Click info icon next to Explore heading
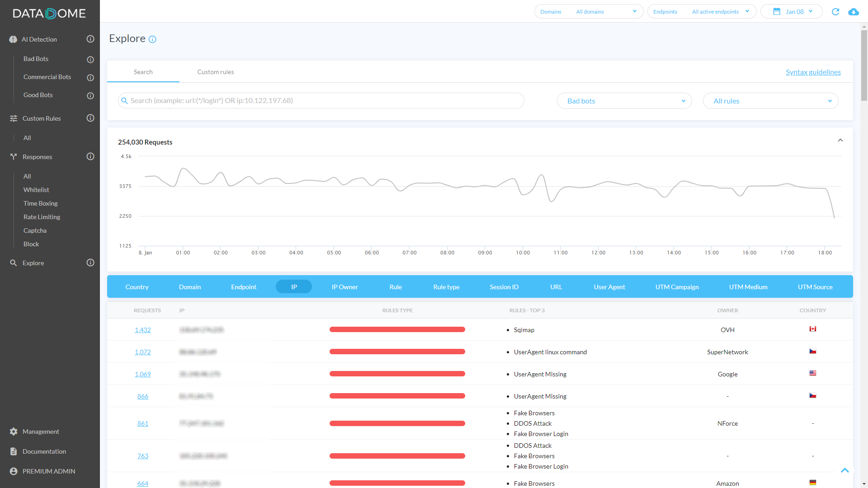Viewport: 868px width, 488px height. [x=152, y=39]
